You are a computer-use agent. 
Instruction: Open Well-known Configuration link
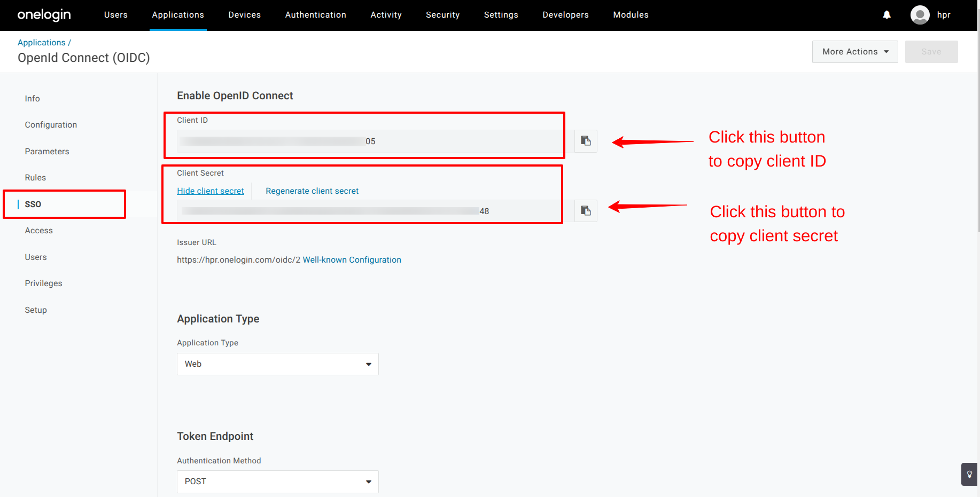352,260
